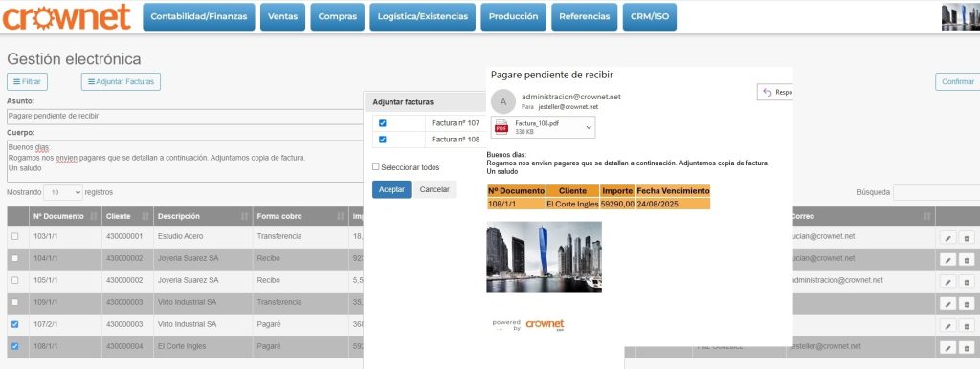Viewport: 980px width, 369px height.
Task: Open the Filtrar options
Action: [x=27, y=82]
